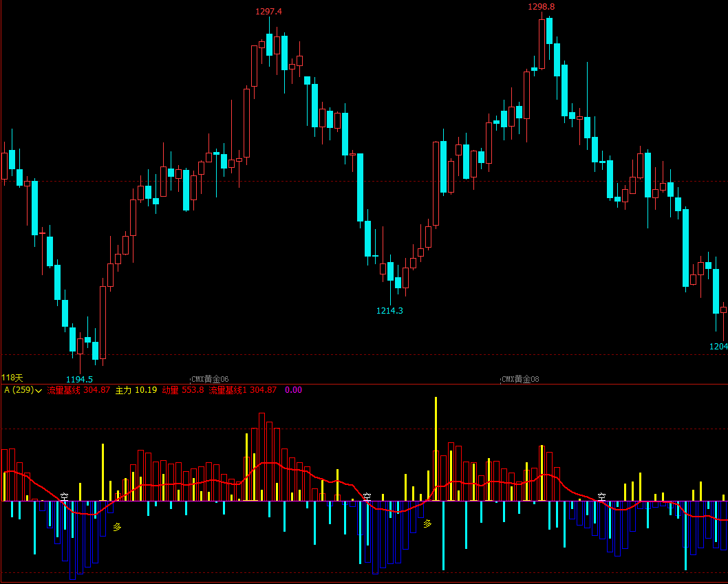This screenshot has width=728, height=584.
Task: Click the 流量基线1 304.87 indicator value
Action: tap(242, 390)
